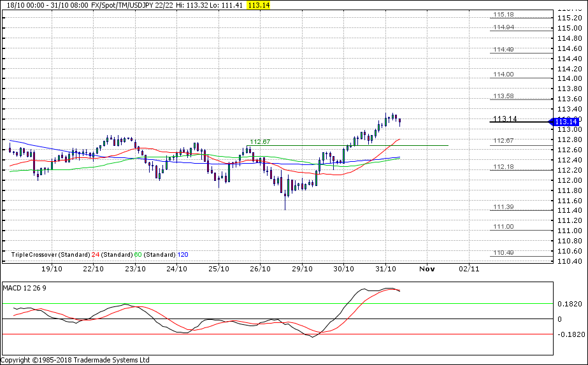
Task: Click the 111.20 price axis label
Action: [570, 220]
